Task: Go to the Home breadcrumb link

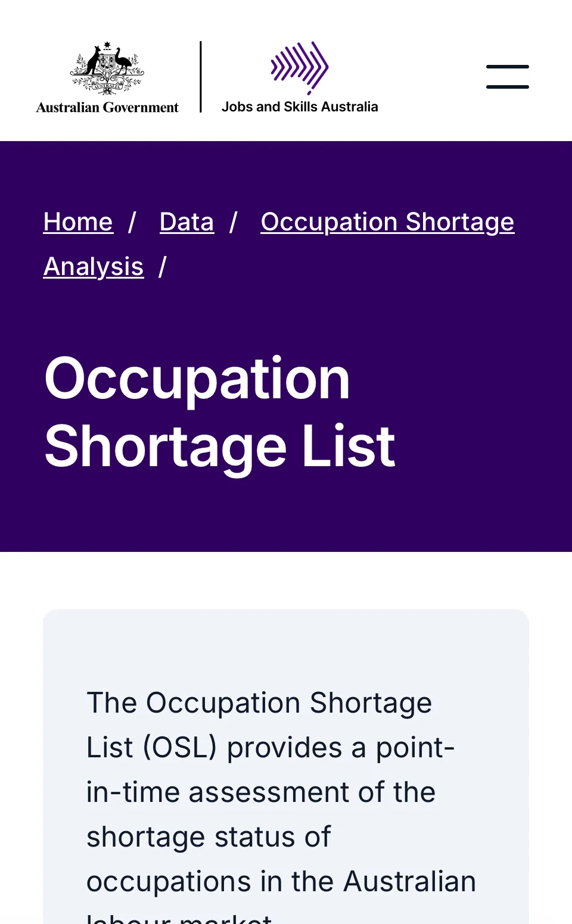Action: pyautogui.click(x=78, y=222)
